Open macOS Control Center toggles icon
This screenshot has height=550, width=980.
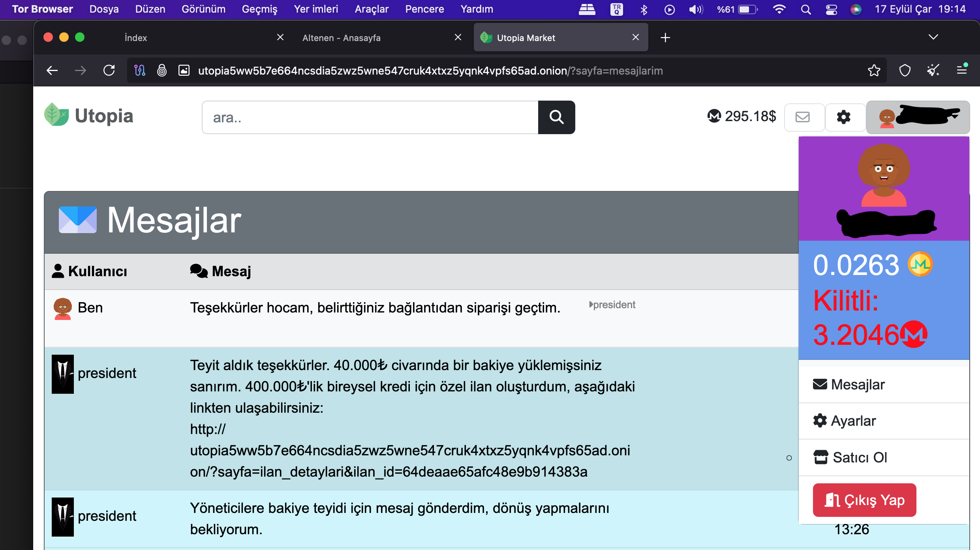(831, 9)
